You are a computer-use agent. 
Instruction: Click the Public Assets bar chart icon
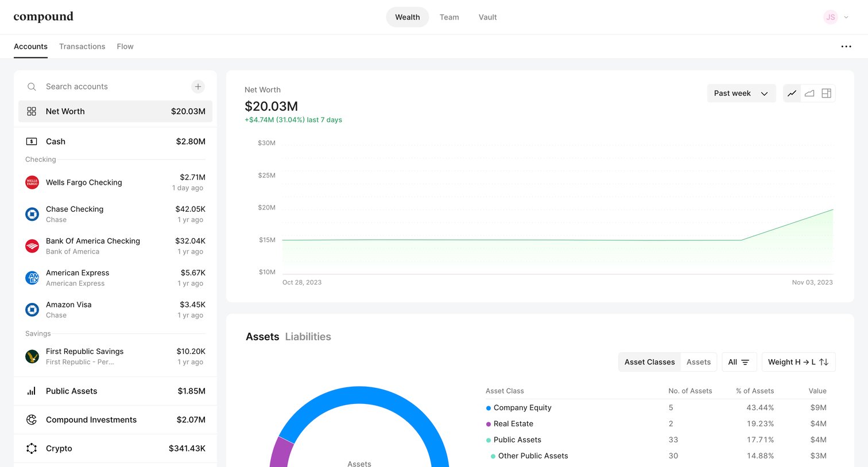32,391
